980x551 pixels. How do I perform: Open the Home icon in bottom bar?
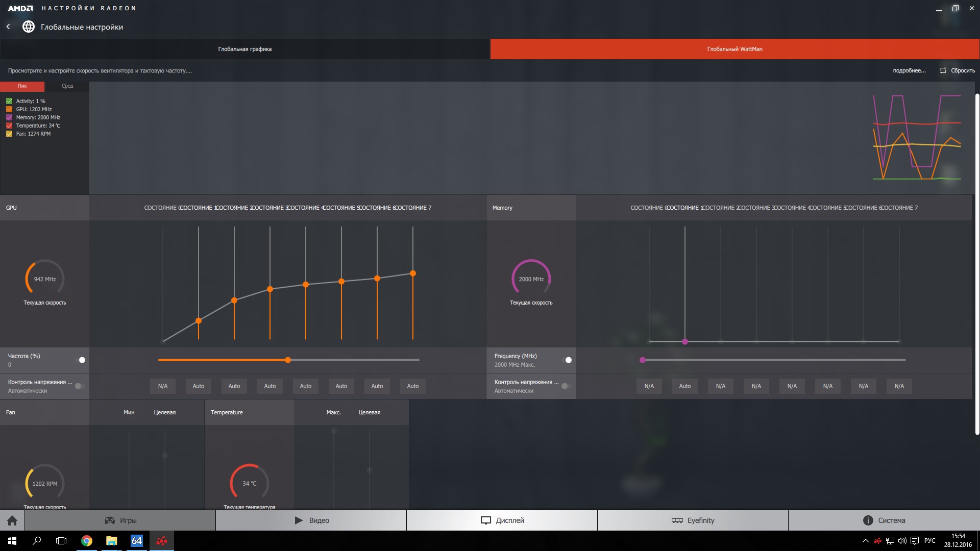[x=12, y=520]
